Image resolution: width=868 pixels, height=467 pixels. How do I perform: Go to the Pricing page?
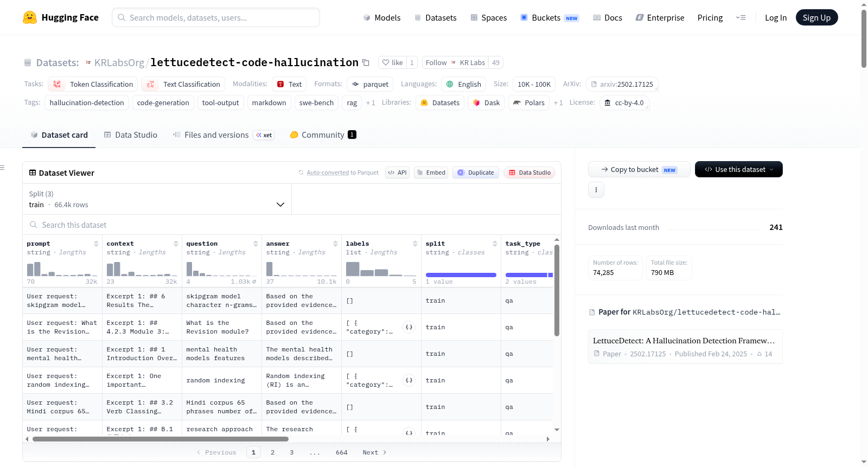[710, 17]
